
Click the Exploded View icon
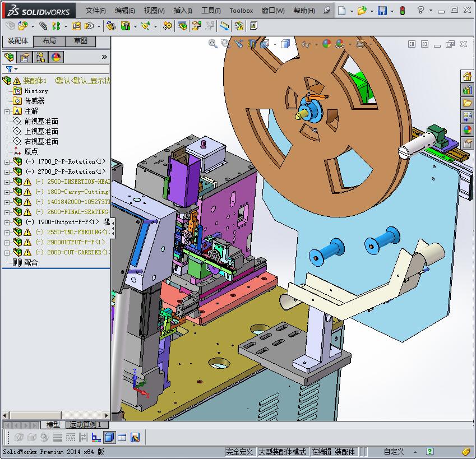click(196, 26)
